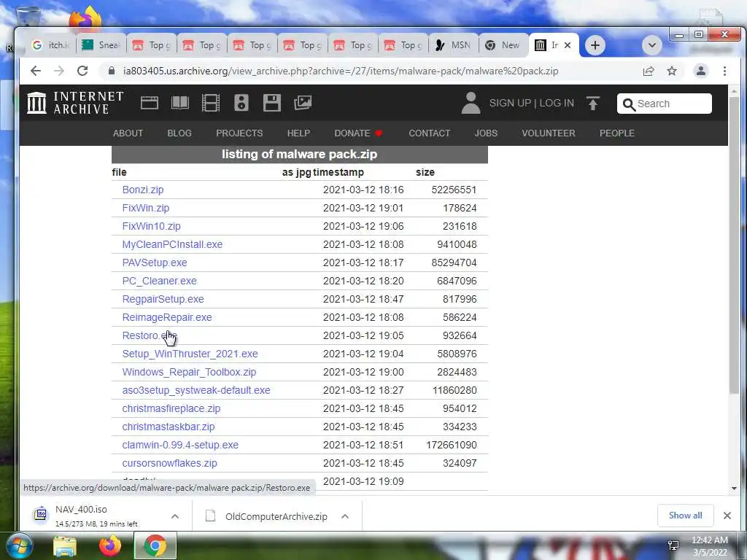Open the Windows Start button
Screen dimensions: 747x560
[x=19, y=545]
